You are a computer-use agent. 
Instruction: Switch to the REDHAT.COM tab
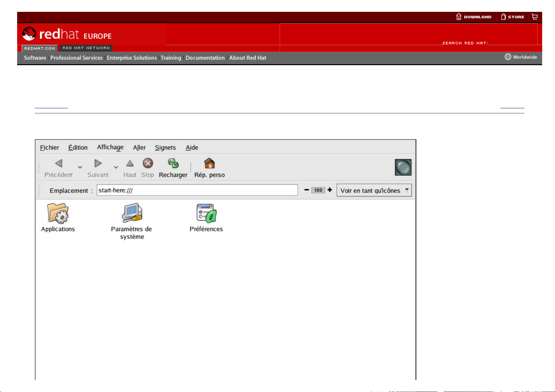pos(40,48)
